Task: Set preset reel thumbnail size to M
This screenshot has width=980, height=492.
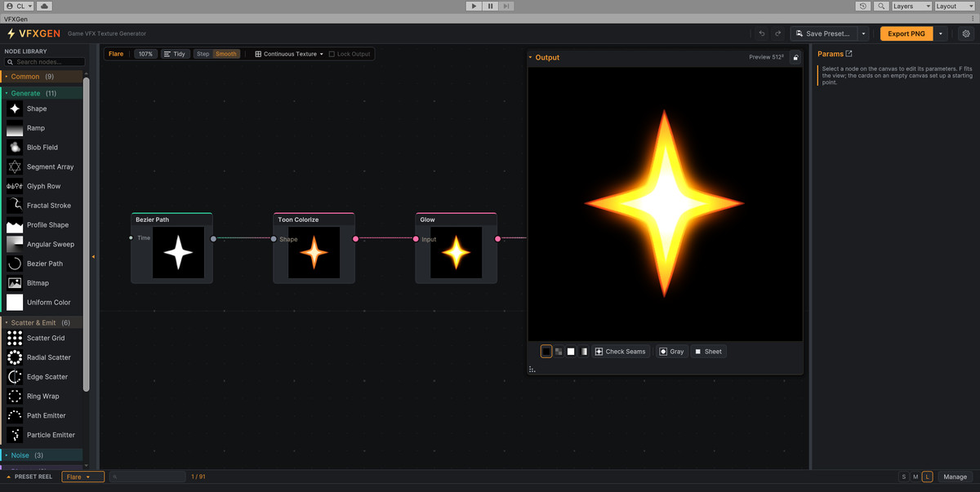Action: [x=915, y=476]
